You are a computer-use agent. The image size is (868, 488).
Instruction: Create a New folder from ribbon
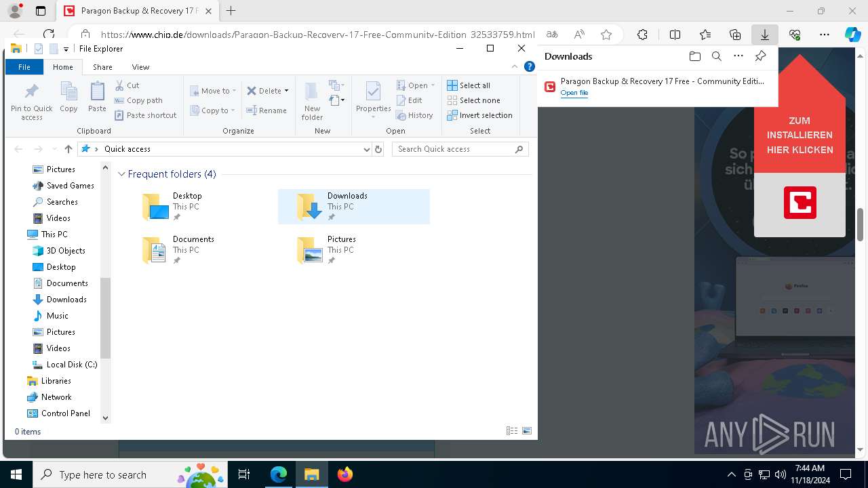point(312,101)
